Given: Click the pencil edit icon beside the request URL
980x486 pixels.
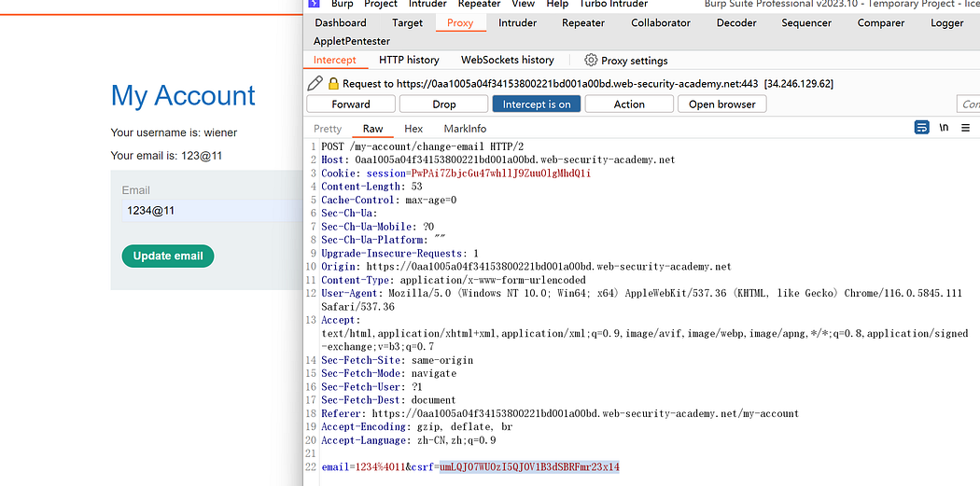Looking at the screenshot, I should click(x=315, y=84).
